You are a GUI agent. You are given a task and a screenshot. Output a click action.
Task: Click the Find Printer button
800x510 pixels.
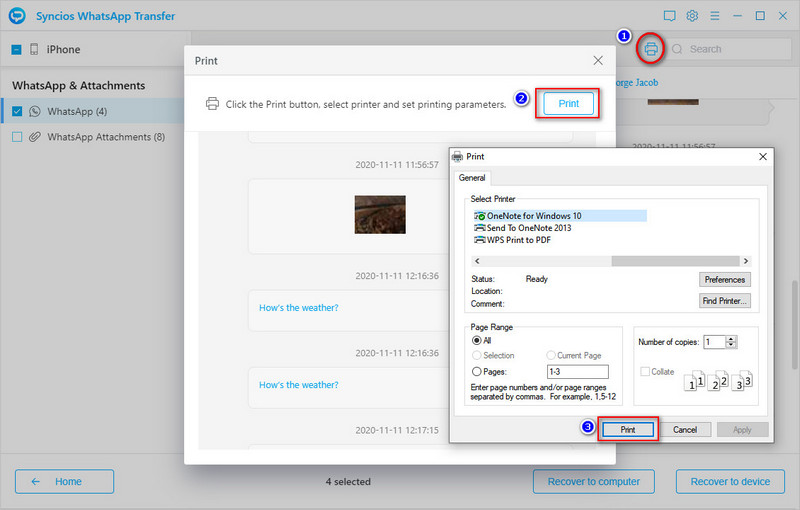coord(724,301)
